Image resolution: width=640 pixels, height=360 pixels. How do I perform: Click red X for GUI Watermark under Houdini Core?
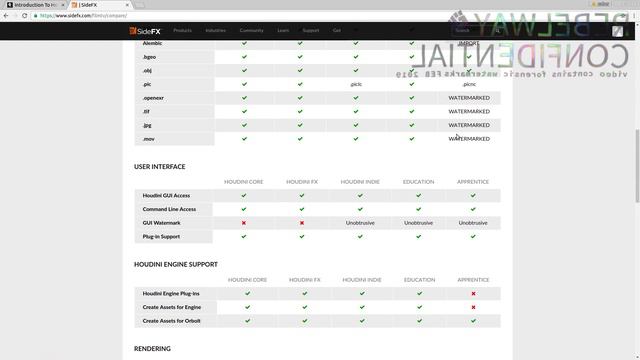(244, 223)
